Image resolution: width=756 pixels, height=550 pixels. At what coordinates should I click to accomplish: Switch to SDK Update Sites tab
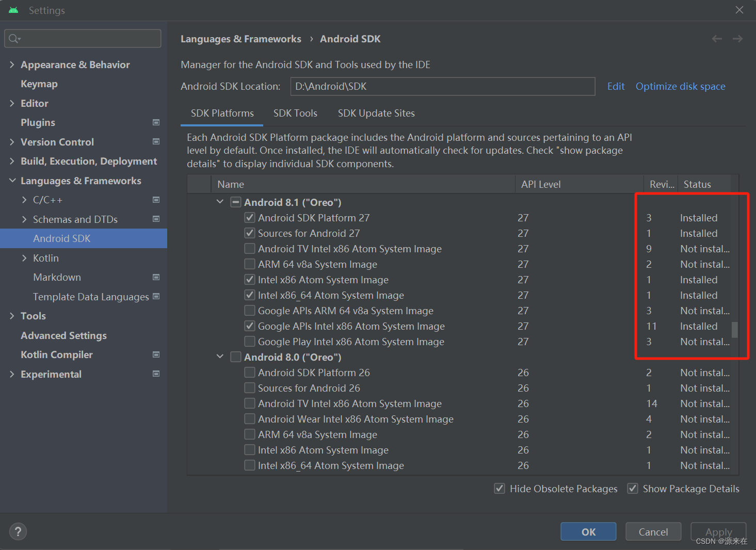click(x=376, y=113)
